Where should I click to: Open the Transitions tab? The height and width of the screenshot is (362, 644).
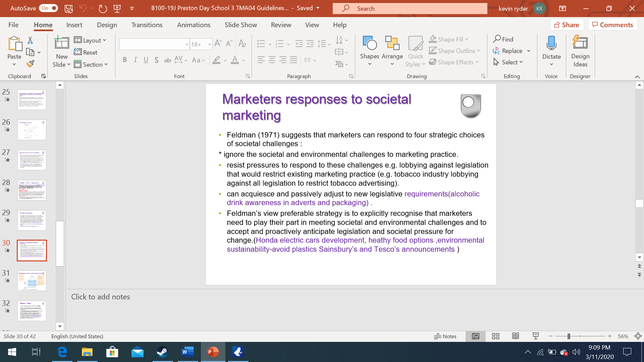[147, 25]
